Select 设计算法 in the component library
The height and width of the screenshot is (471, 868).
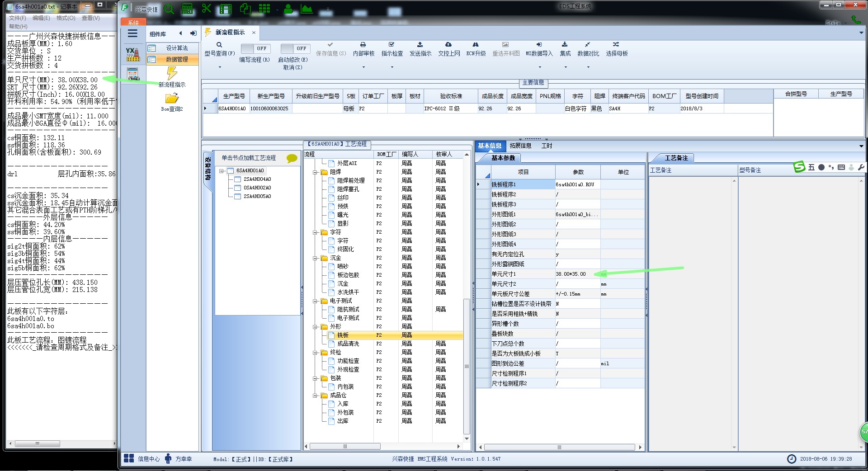click(172, 48)
